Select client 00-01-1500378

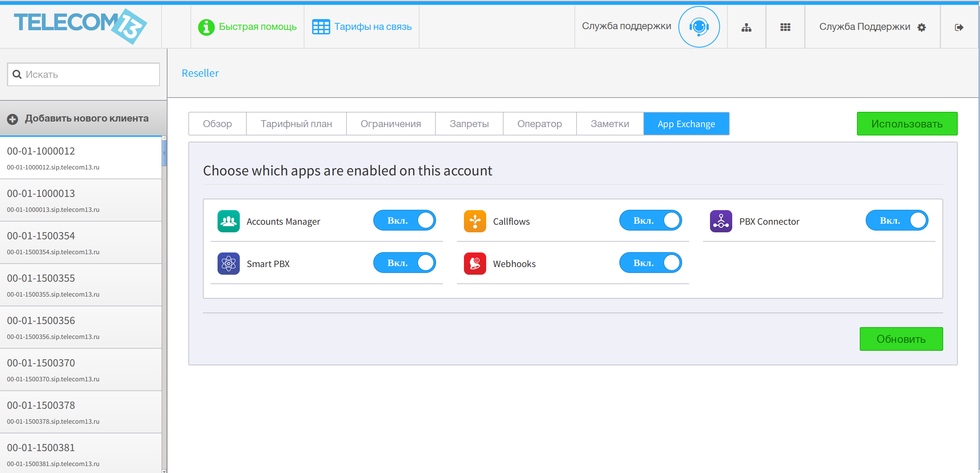pyautogui.click(x=81, y=412)
